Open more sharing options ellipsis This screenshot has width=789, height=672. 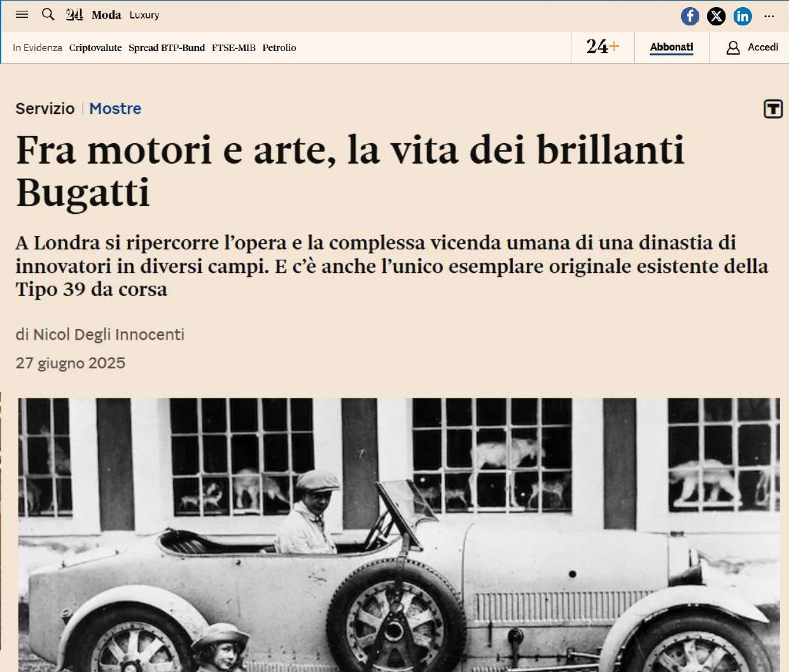tap(769, 16)
